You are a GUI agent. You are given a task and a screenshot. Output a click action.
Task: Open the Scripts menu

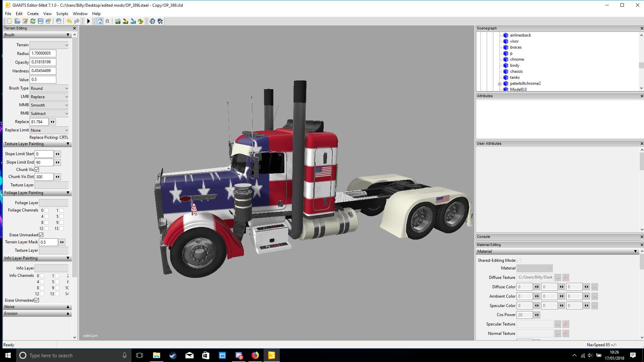tap(62, 14)
